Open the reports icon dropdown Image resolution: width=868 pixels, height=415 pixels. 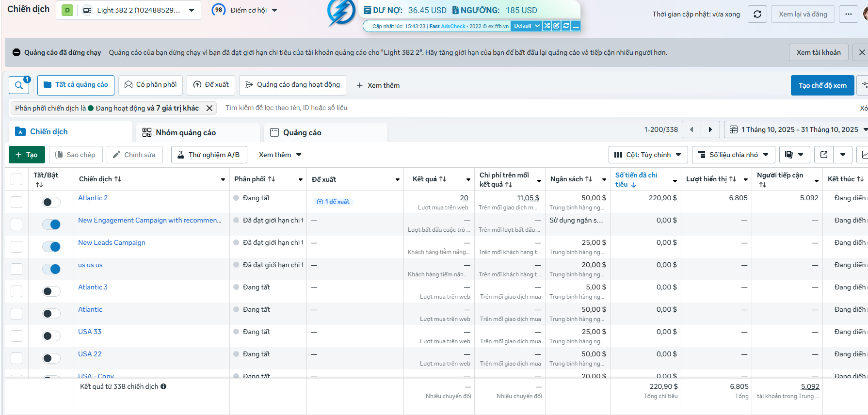[x=794, y=155]
